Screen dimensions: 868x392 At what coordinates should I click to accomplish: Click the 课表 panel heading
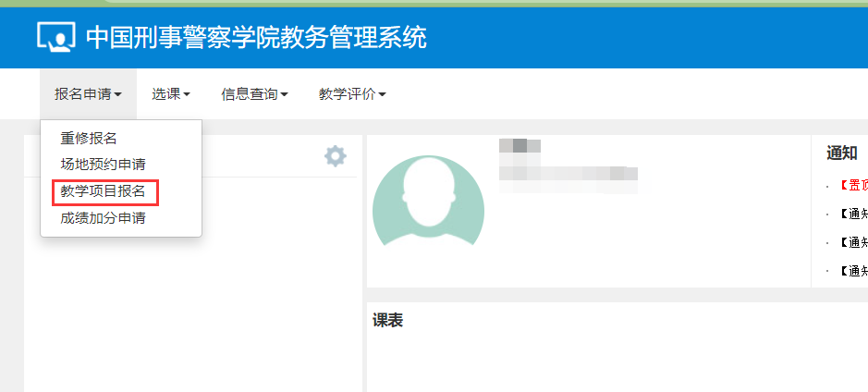[x=387, y=321]
